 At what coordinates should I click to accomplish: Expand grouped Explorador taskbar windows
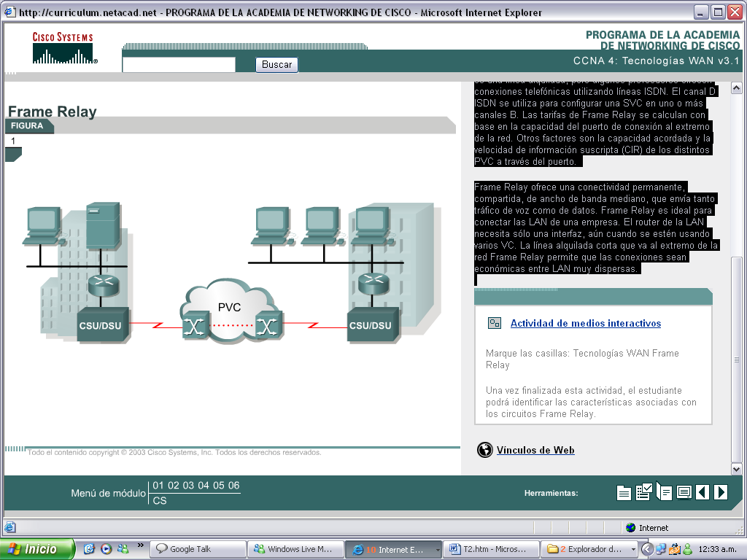633,550
